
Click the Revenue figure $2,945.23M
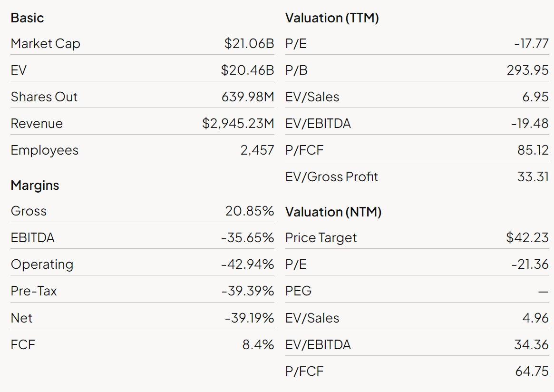[x=238, y=124]
